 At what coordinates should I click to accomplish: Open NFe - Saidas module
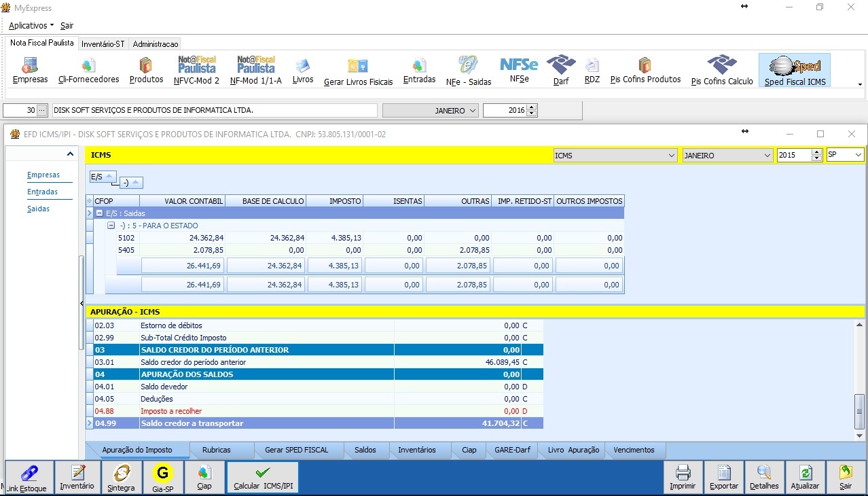pyautogui.click(x=468, y=70)
